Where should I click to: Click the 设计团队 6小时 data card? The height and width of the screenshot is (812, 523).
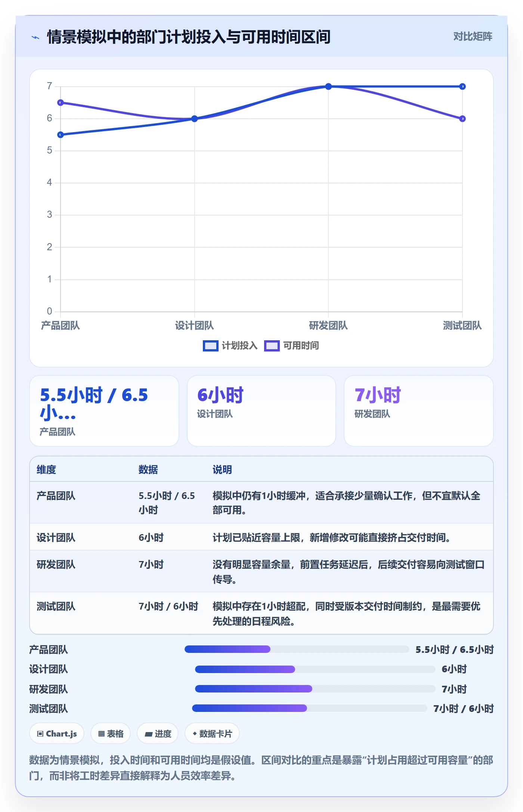click(x=261, y=411)
